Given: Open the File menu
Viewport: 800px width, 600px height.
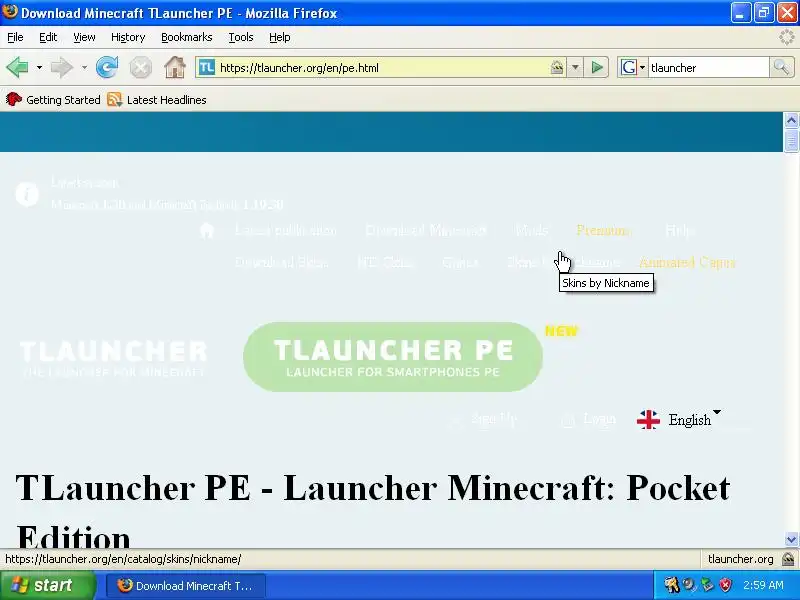Looking at the screenshot, I should click(x=15, y=37).
